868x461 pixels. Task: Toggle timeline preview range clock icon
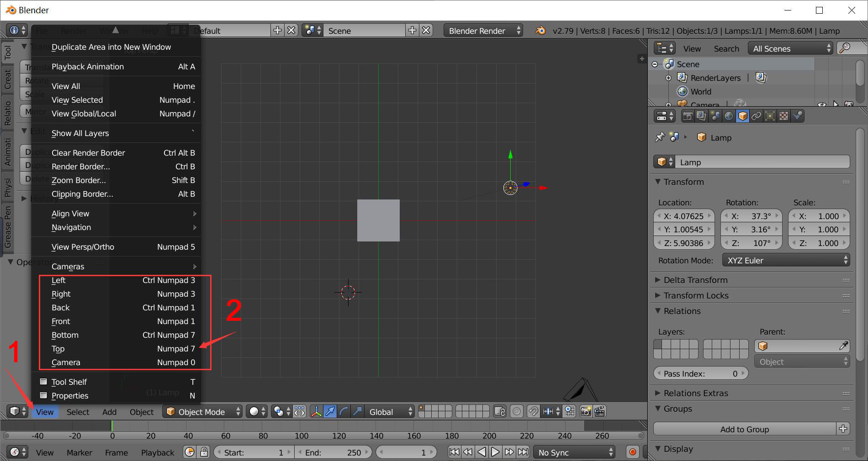tap(190, 452)
